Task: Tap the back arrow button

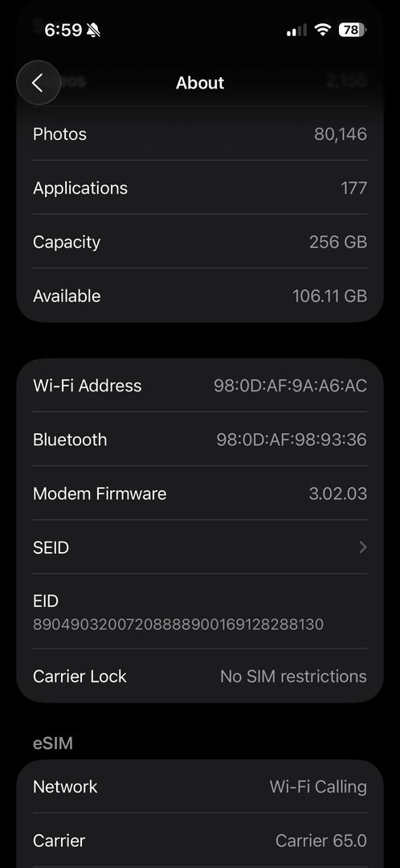Action: 39,83
